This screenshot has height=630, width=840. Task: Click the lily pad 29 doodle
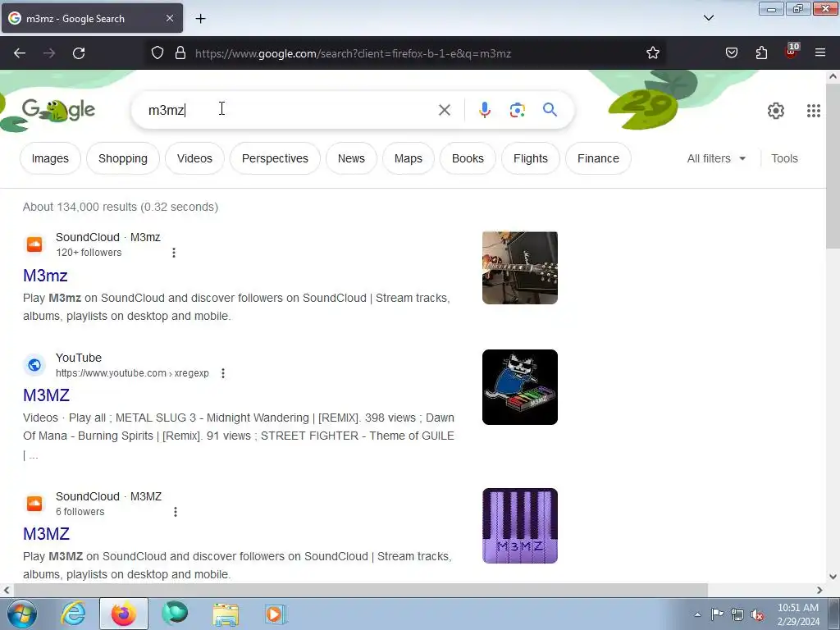coord(643,109)
